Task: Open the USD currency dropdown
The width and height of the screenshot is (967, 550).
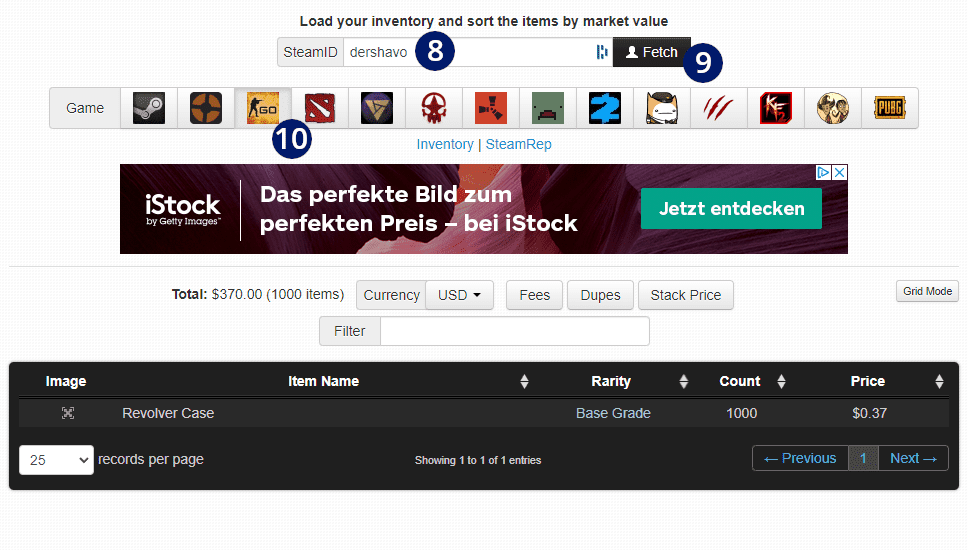Action: [x=459, y=295]
